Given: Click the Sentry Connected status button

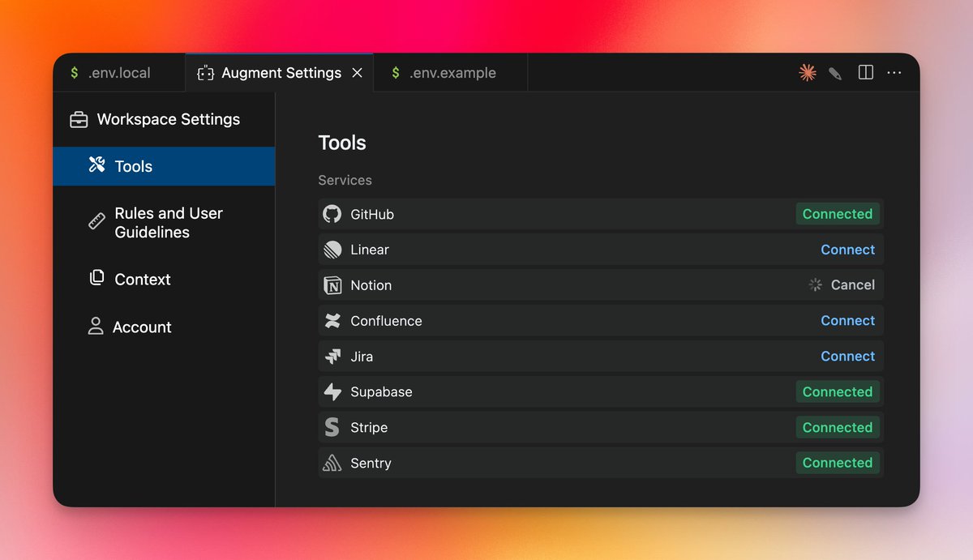Looking at the screenshot, I should tap(838, 463).
